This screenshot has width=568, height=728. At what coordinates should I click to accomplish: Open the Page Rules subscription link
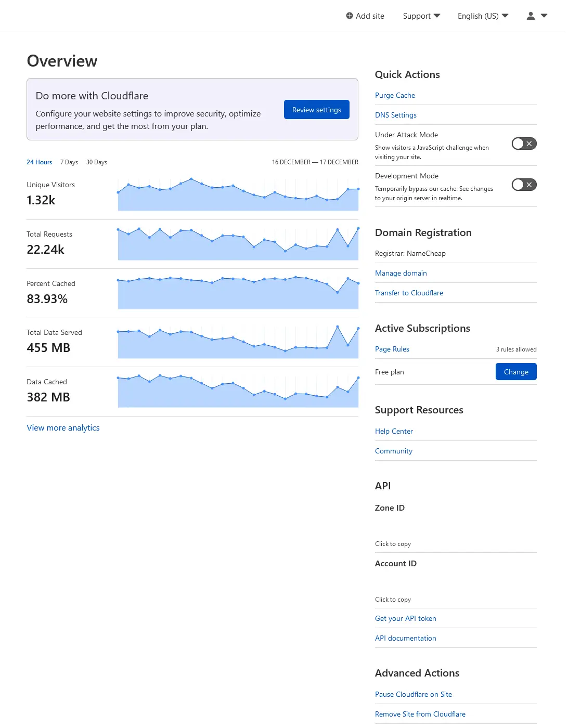coord(392,349)
